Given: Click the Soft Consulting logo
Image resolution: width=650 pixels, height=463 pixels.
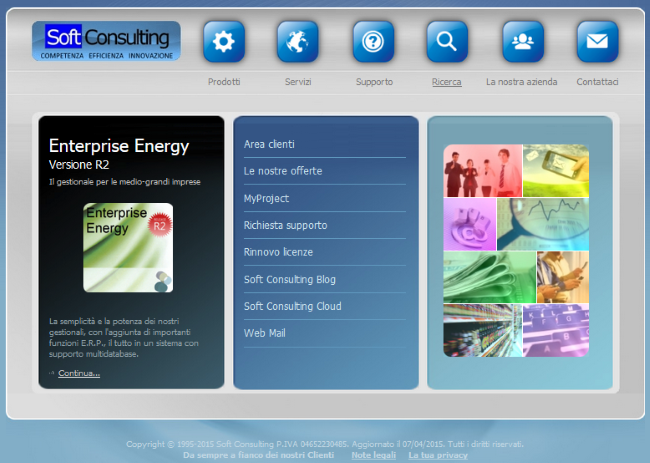Looking at the screenshot, I should (x=106, y=41).
